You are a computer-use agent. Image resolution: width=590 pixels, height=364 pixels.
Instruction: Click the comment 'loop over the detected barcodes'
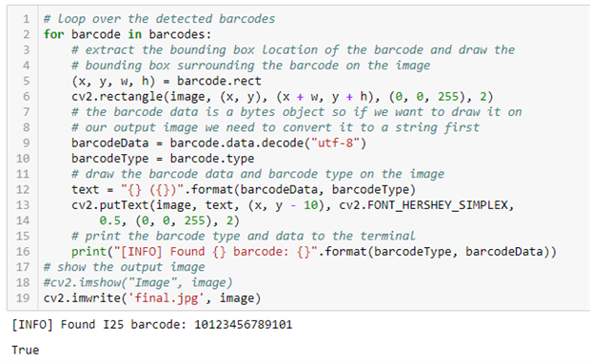[x=159, y=19]
